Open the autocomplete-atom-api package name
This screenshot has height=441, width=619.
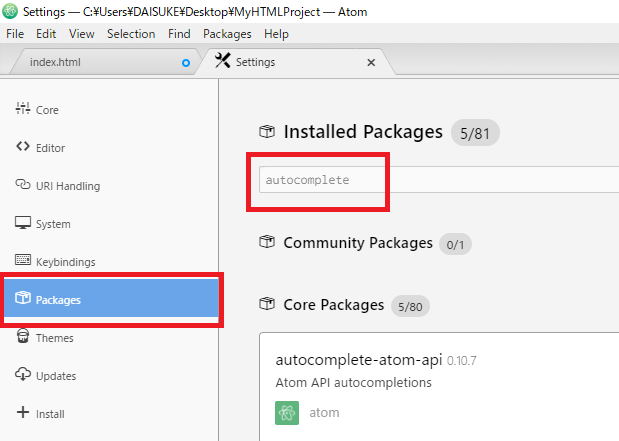(359, 360)
